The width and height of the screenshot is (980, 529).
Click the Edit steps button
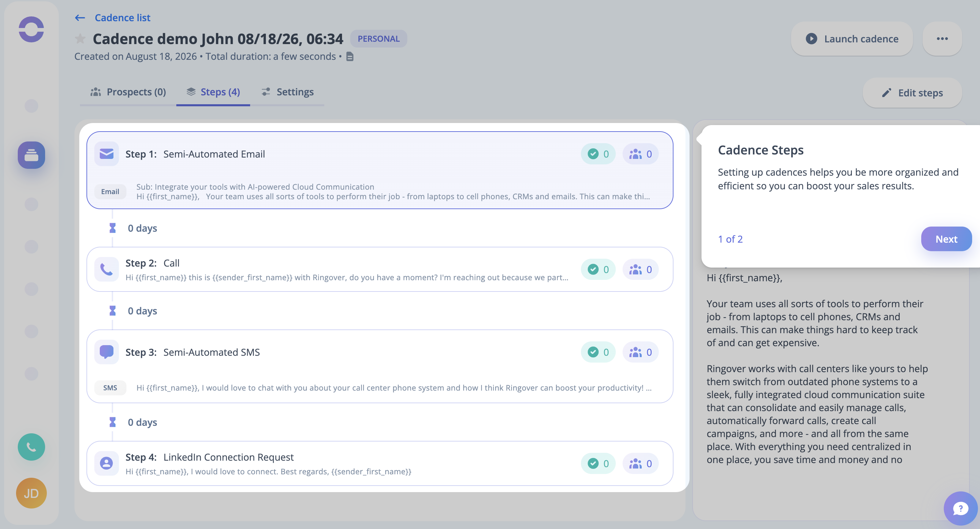(912, 93)
